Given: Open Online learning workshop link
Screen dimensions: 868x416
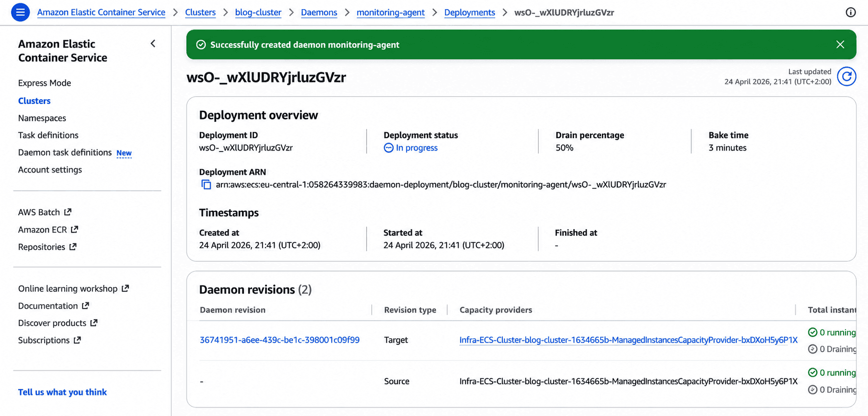Looking at the screenshot, I should point(73,289).
